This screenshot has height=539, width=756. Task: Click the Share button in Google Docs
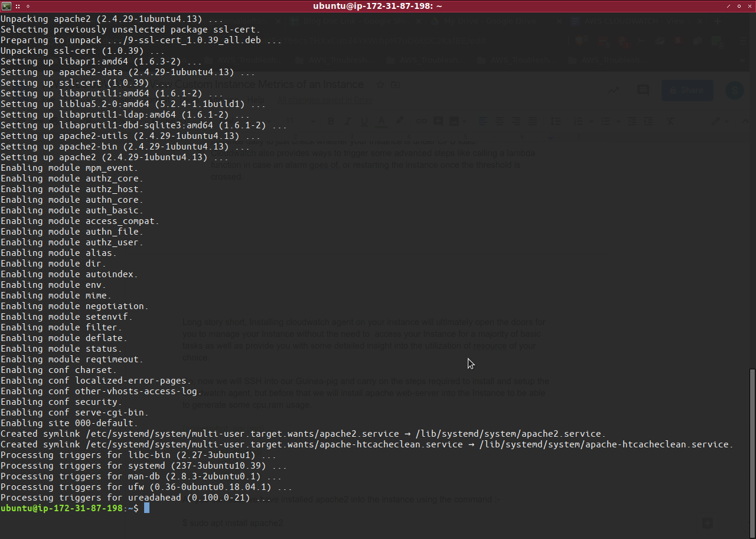click(687, 90)
